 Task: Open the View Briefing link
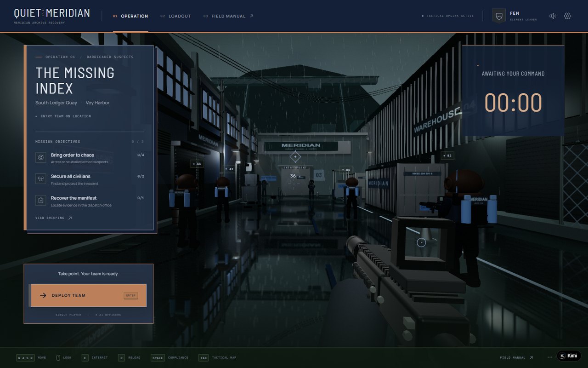[x=54, y=218]
